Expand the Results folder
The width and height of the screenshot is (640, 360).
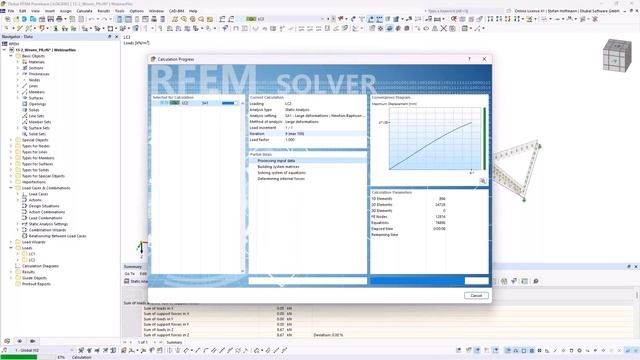[x=11, y=272]
